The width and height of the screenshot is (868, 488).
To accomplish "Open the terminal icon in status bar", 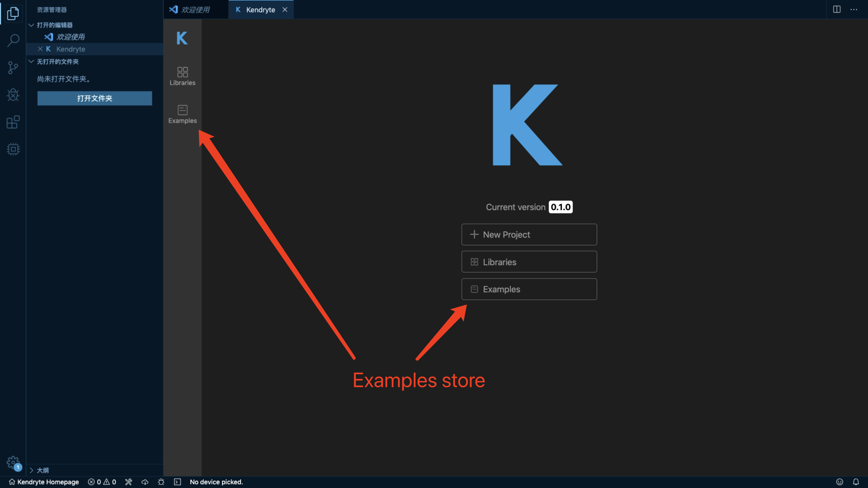I will (177, 482).
